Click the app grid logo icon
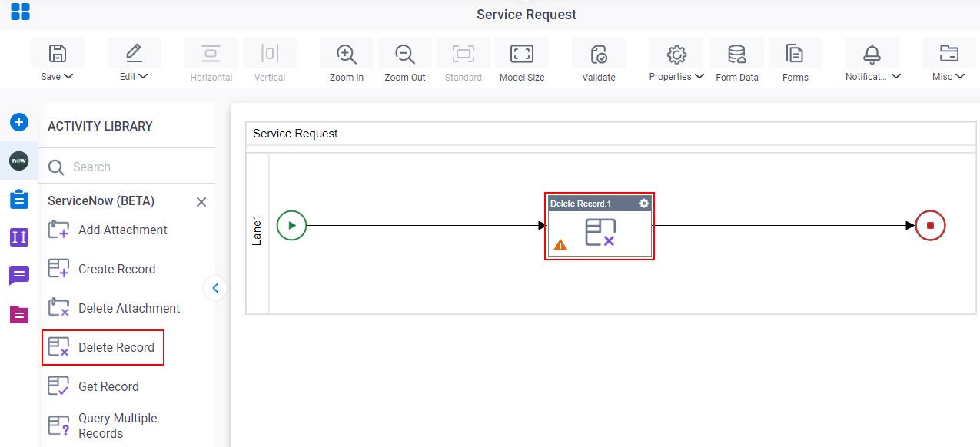This screenshot has width=980, height=447. pyautogui.click(x=20, y=12)
